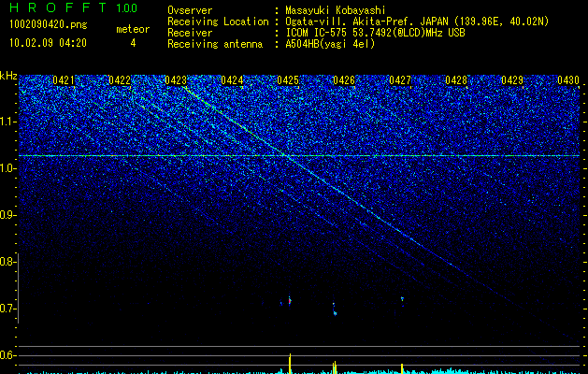This screenshot has width=588, height=374.
Task: Click the 1.0 kHz axis label
Action: tap(7, 168)
